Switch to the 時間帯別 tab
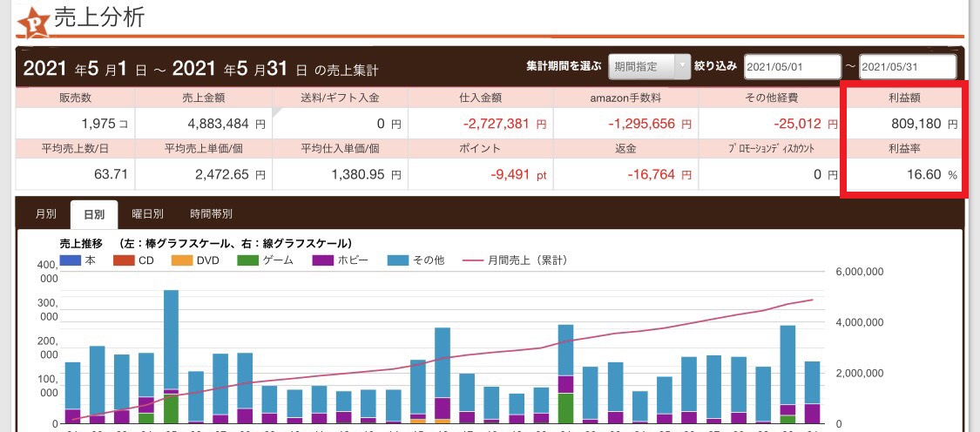980x432 pixels. [x=212, y=213]
